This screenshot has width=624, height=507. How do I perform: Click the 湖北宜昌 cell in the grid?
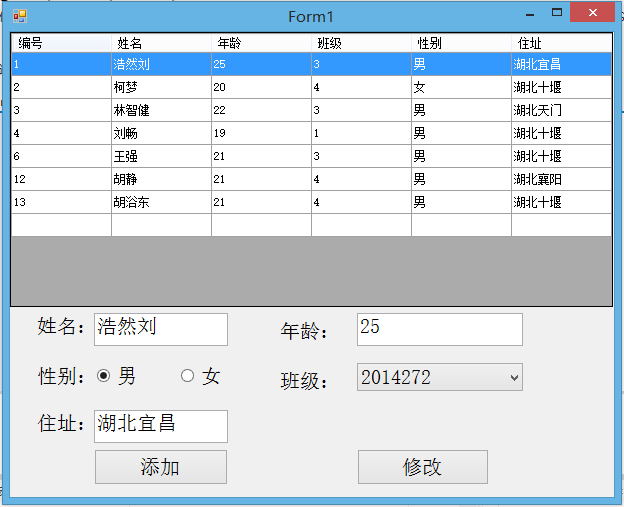tap(562, 64)
